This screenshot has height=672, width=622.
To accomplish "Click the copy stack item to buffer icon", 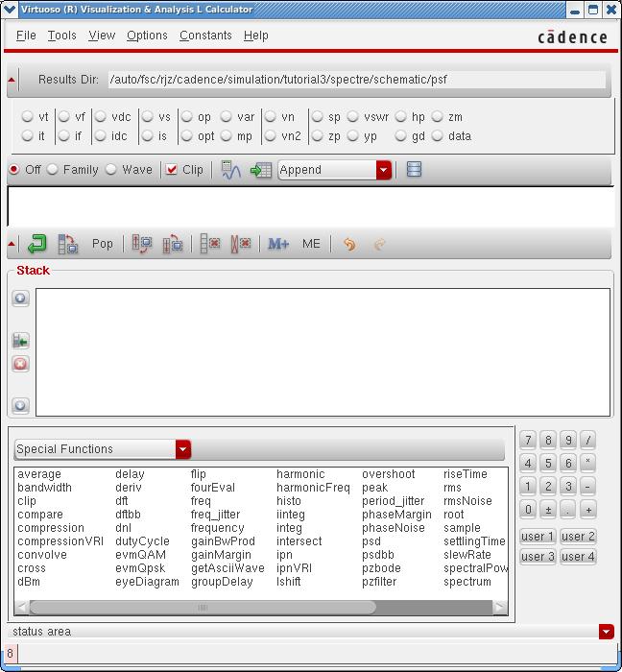I will click(x=20, y=342).
